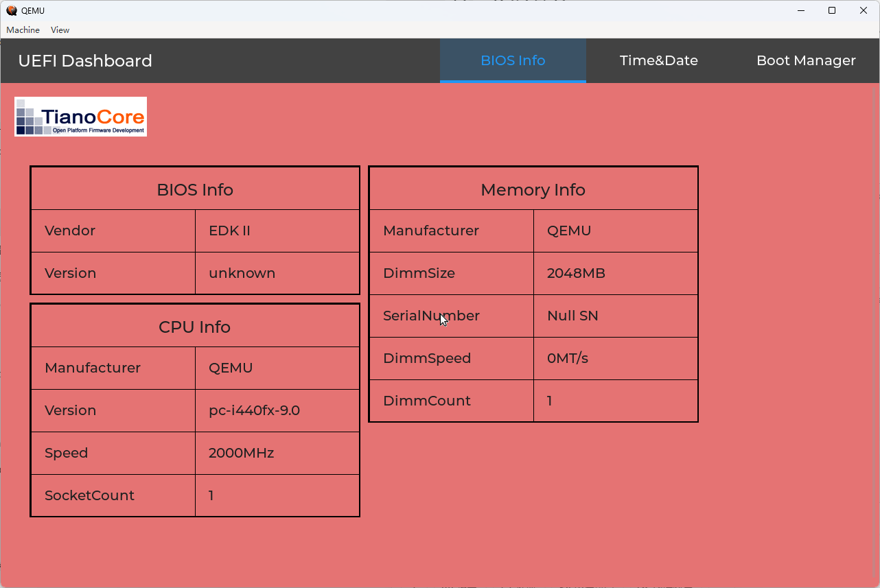Image resolution: width=880 pixels, height=588 pixels.
Task: Switch to the BIOS Info tab
Action: [513, 60]
